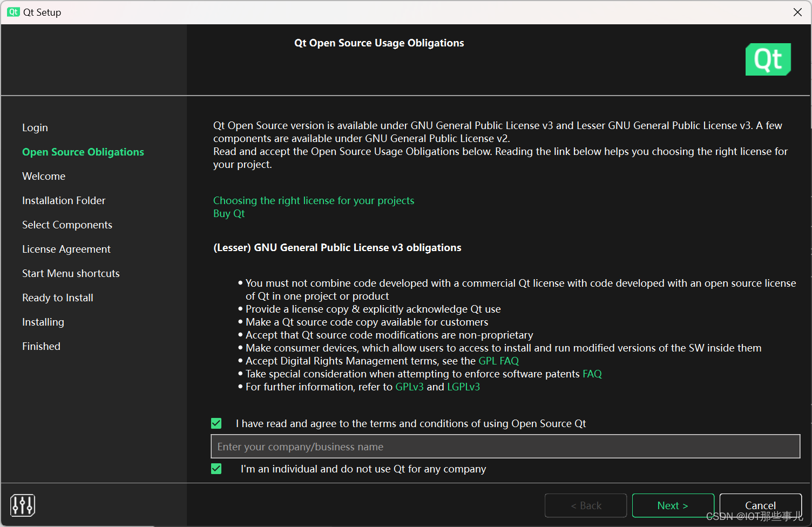Click 'I have read and agree' label

[x=411, y=423]
